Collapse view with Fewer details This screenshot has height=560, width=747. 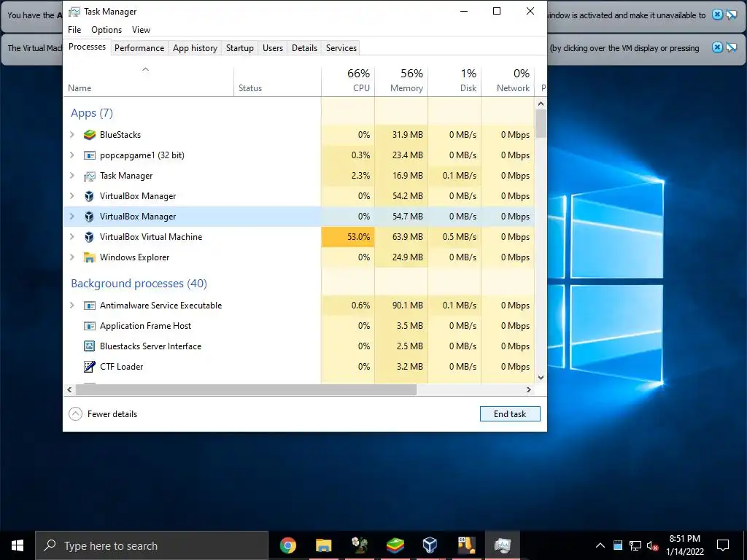pos(104,414)
